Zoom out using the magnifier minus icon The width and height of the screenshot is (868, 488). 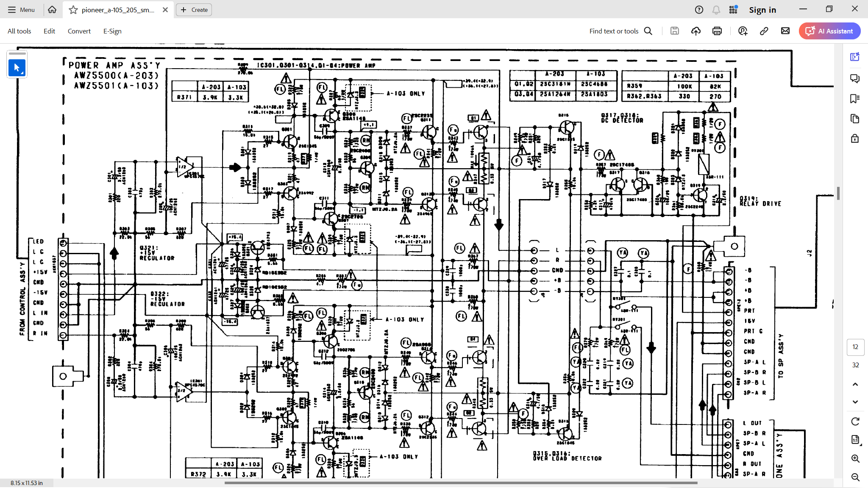point(855,477)
